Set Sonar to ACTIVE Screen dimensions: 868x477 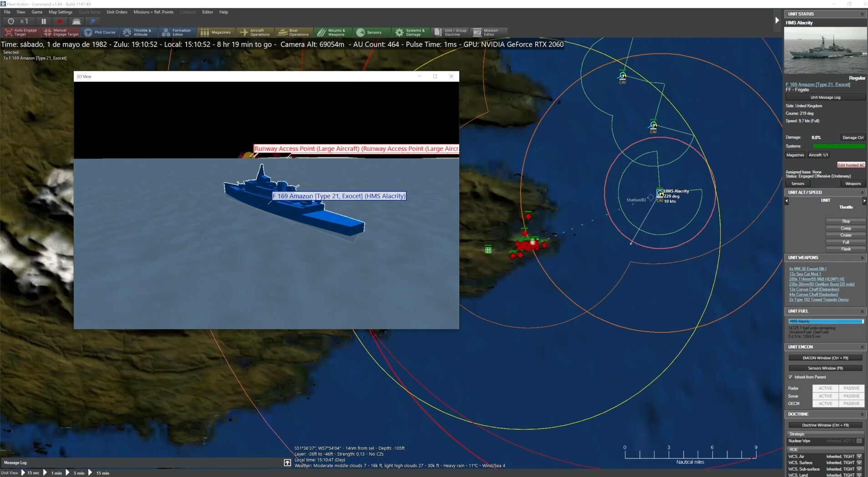(x=825, y=396)
